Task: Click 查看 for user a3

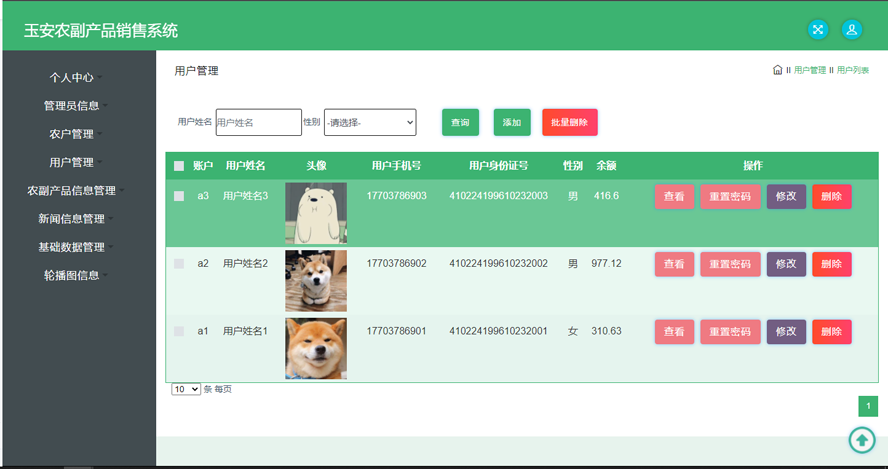Action: [x=674, y=197]
